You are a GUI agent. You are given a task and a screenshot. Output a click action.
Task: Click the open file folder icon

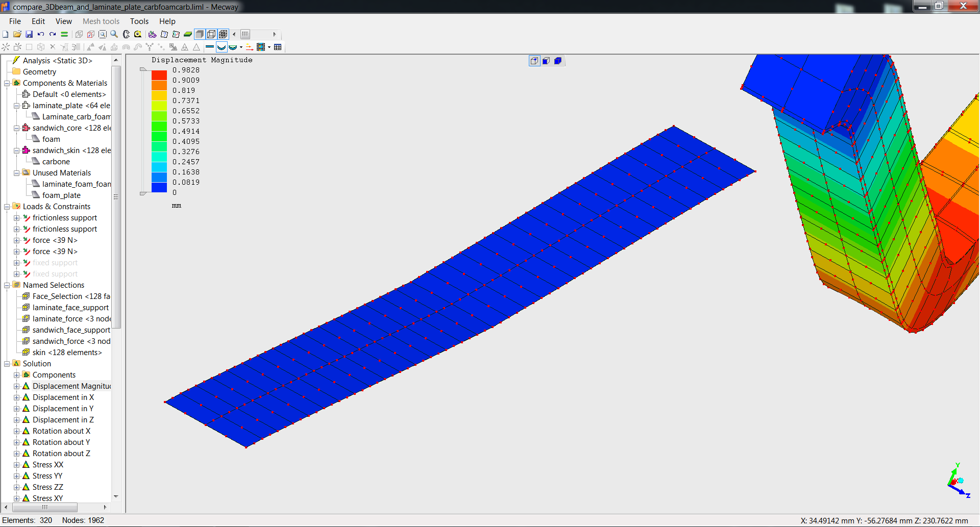(x=17, y=34)
